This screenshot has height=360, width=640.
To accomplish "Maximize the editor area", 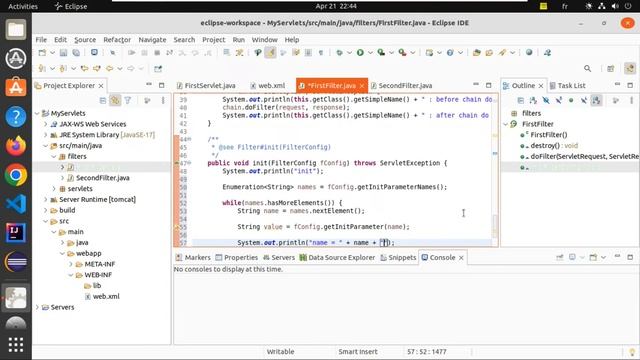I will pyautogui.click(x=489, y=85).
